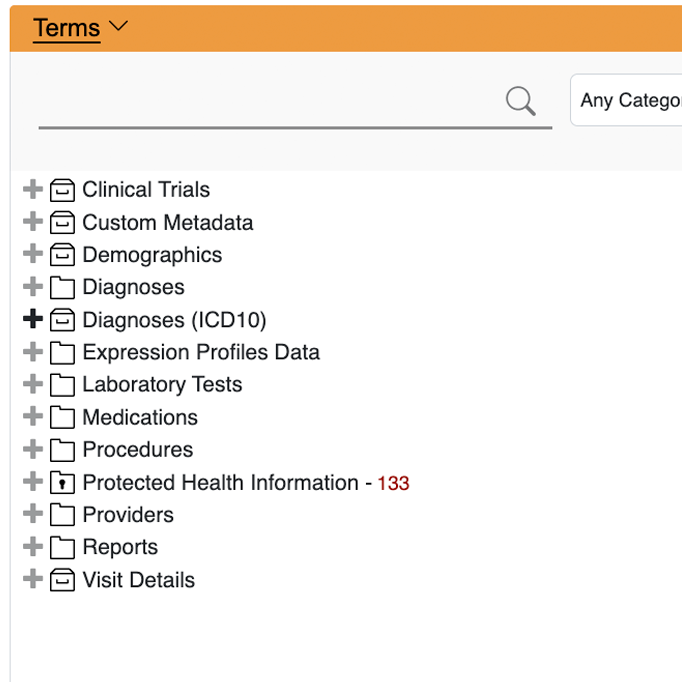Click the Visit Details container icon
The image size is (682, 682).
tap(62, 580)
